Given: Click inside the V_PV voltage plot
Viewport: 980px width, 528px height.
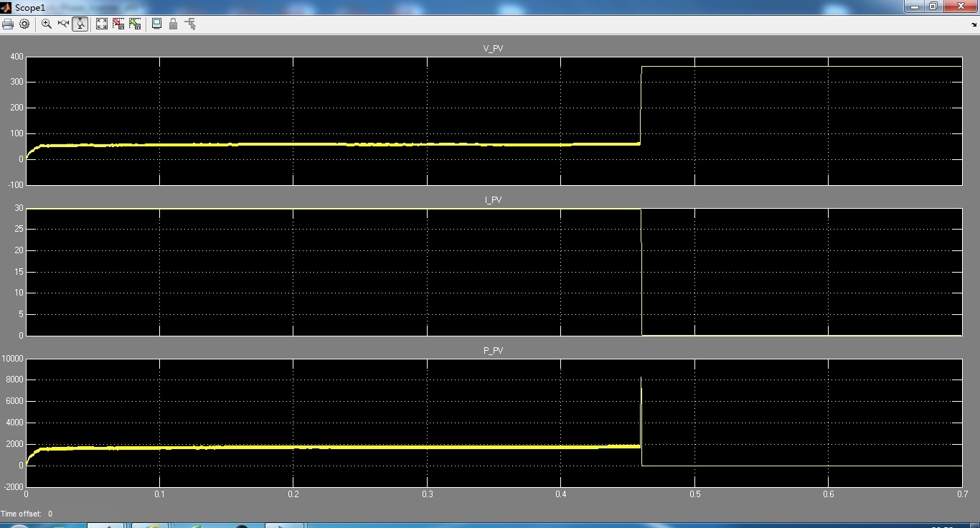Looking at the screenshot, I should click(494, 121).
